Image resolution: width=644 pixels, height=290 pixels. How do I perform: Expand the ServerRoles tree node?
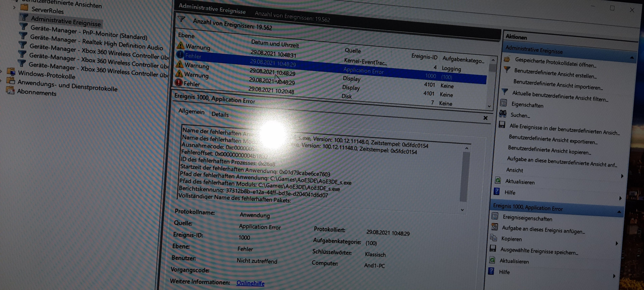point(14,8)
